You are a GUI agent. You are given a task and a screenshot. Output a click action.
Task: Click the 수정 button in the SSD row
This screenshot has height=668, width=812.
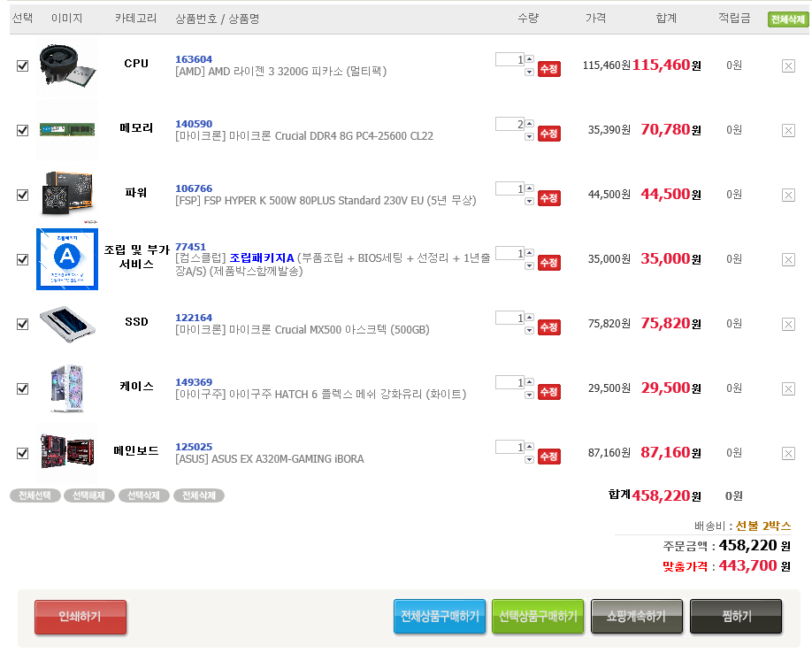[549, 327]
